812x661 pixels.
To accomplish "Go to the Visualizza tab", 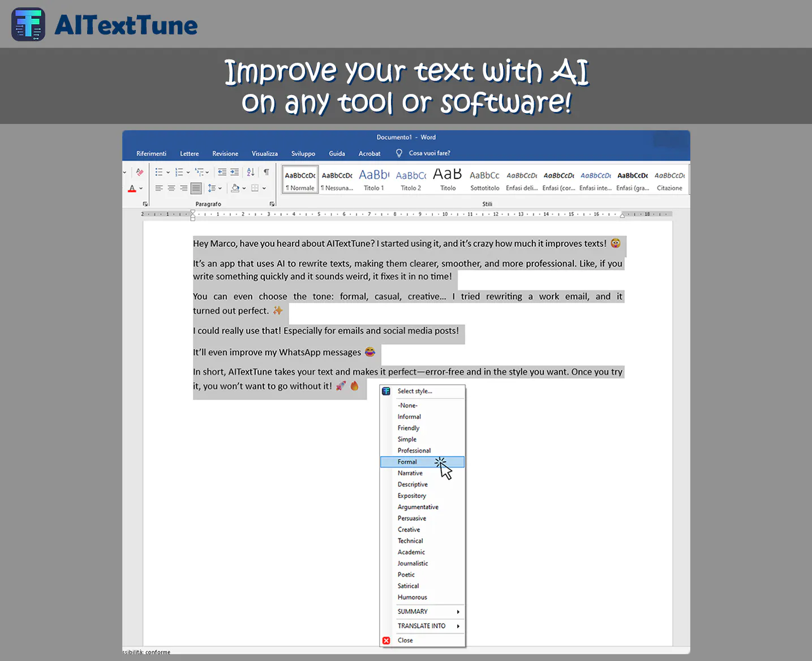I will click(265, 153).
